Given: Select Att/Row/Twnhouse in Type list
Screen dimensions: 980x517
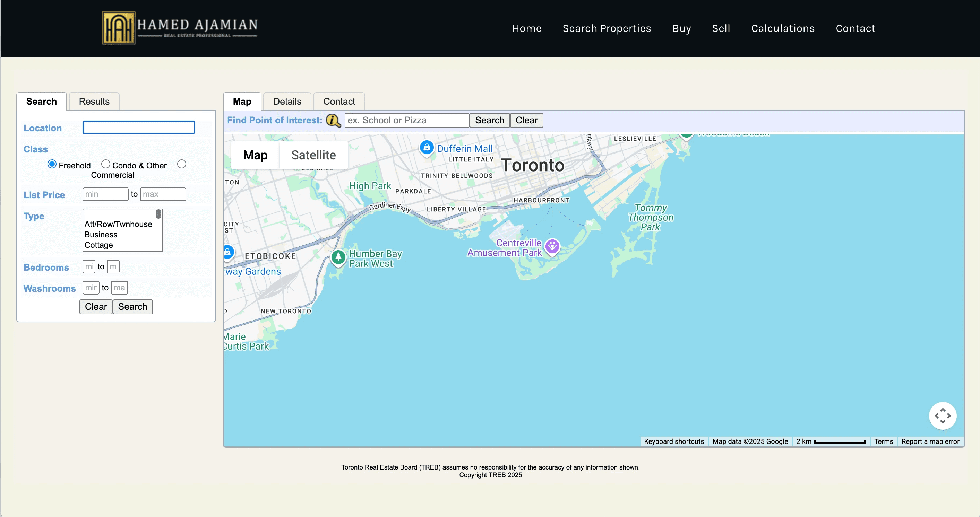Looking at the screenshot, I should click(x=118, y=224).
